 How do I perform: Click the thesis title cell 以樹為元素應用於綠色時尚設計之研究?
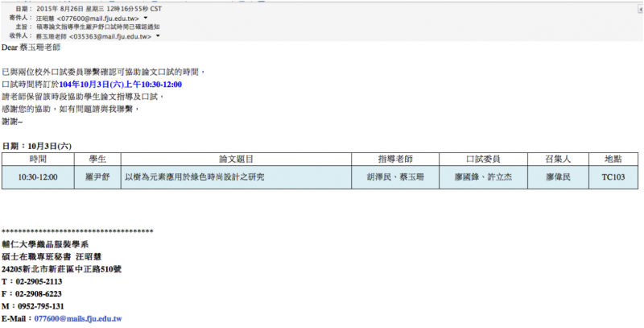[194, 177]
